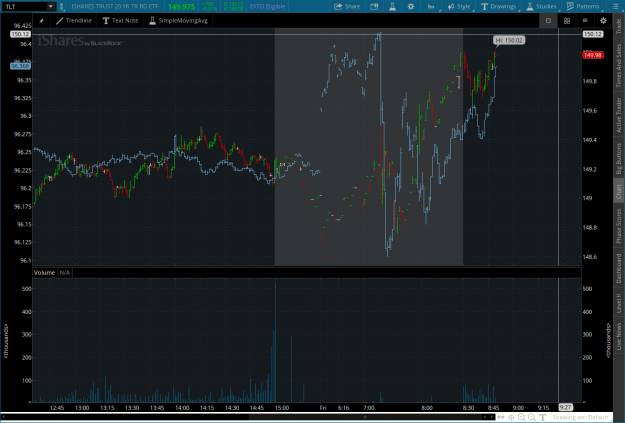Open the Active Trader side tab
Viewport: 625px width, 423px height.
point(618,115)
